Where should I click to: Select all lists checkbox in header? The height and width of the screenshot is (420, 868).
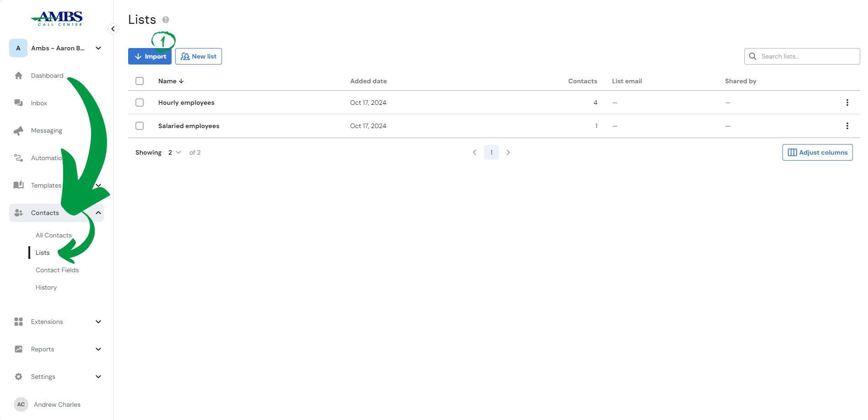tap(140, 81)
